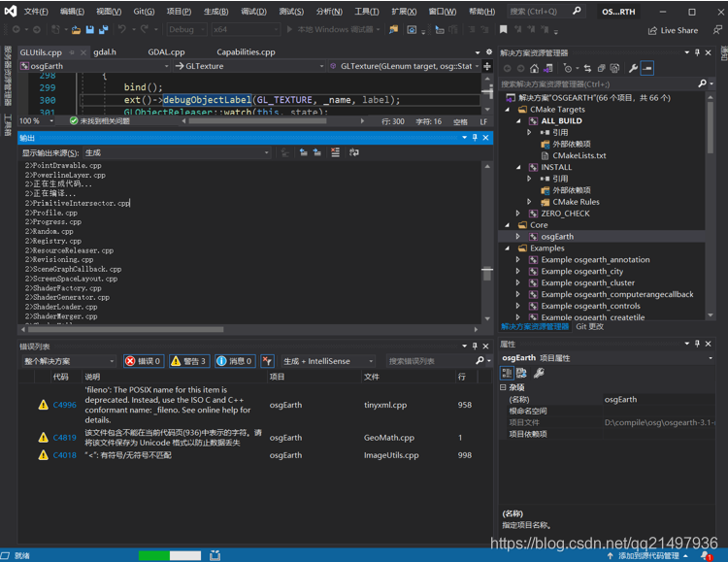
Task: Switch to the GDAL.cpp tab
Action: [166, 52]
